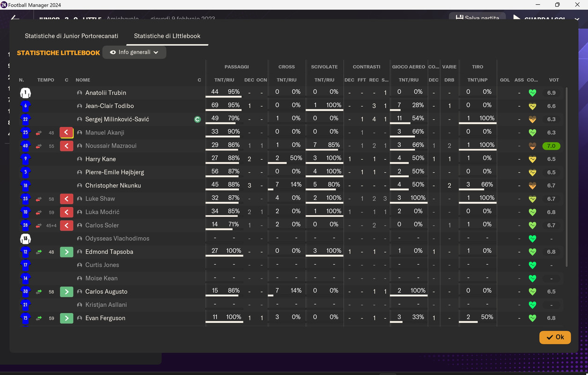Click green substituted-on arrow for Edmond Tapsoba
Screen dimensions: 588x375
66,252
